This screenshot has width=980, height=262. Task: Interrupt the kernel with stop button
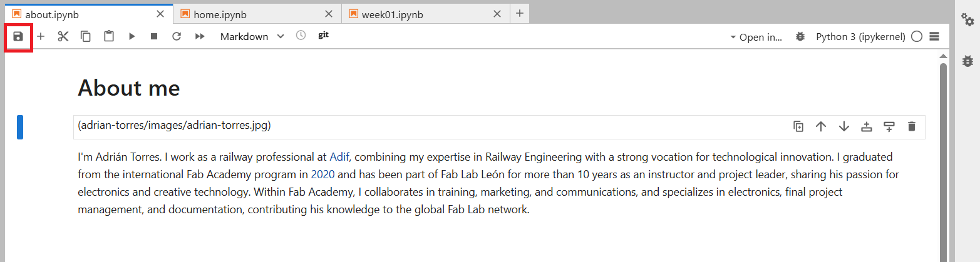point(154,37)
